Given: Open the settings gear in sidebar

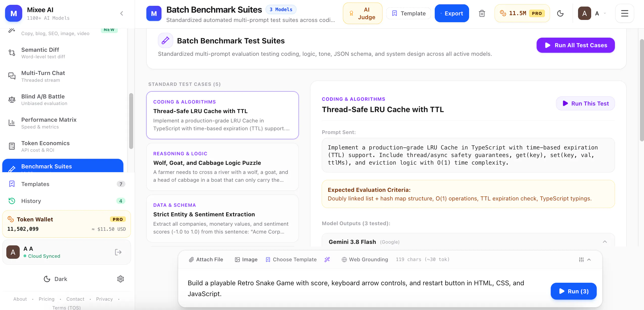Looking at the screenshot, I should (x=121, y=279).
